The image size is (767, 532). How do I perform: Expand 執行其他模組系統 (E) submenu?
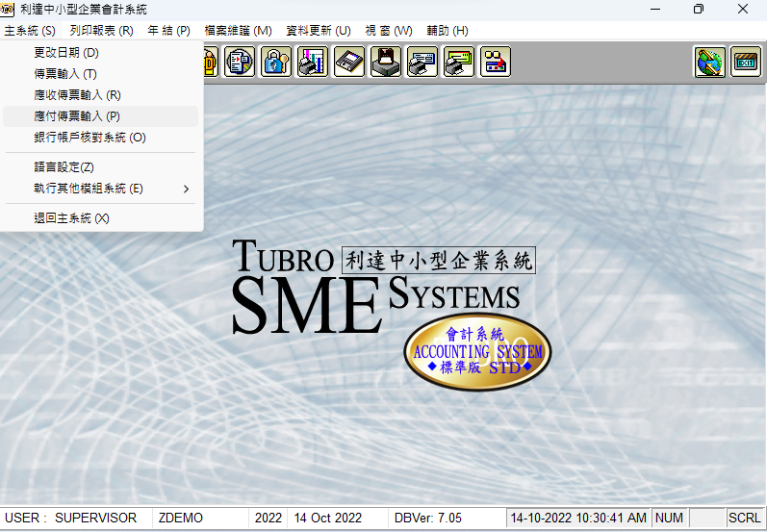click(101, 189)
